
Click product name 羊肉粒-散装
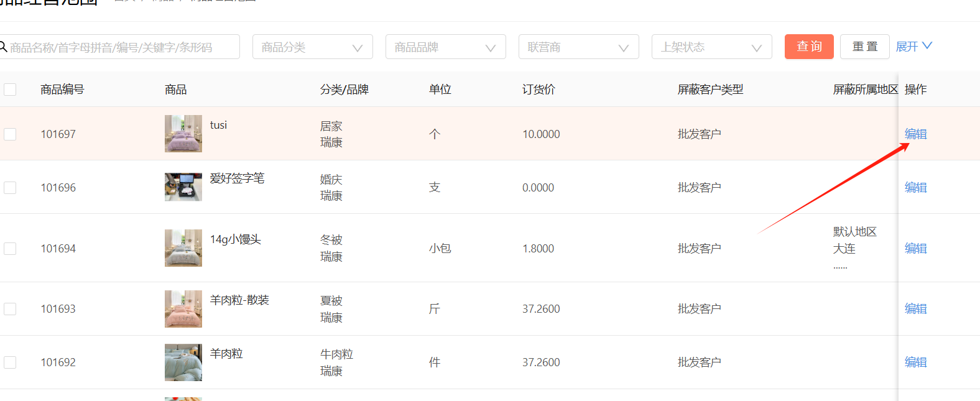tap(239, 300)
